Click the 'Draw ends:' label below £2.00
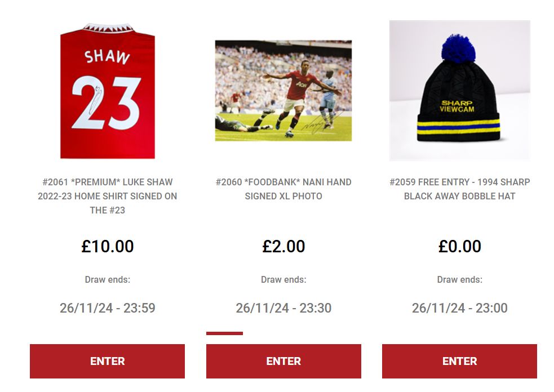The width and height of the screenshot is (554, 392). click(283, 280)
